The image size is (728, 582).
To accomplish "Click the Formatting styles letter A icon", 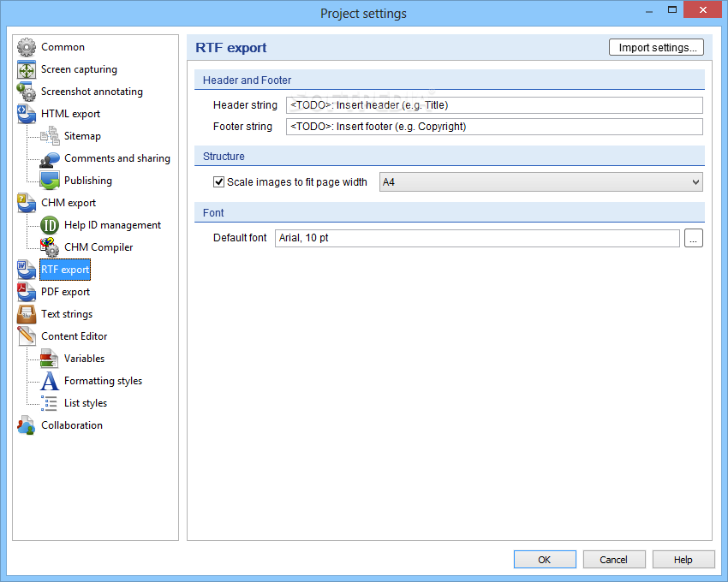I will (50, 381).
